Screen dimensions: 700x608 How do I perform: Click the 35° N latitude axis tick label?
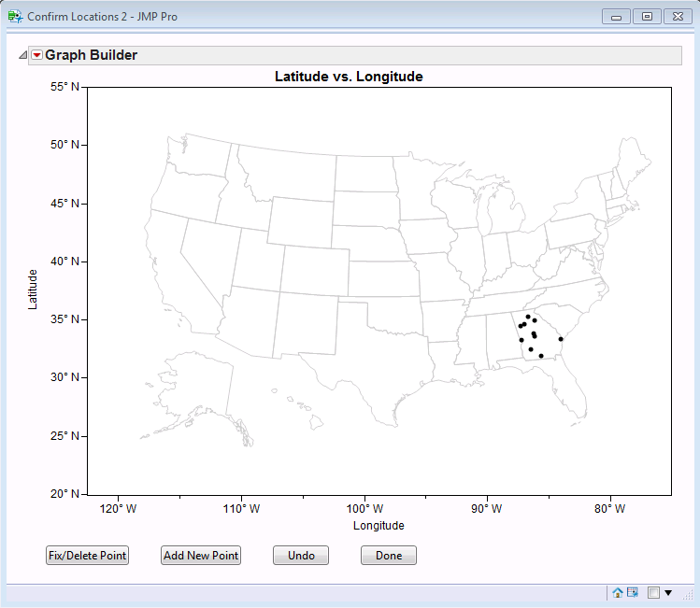tap(64, 319)
